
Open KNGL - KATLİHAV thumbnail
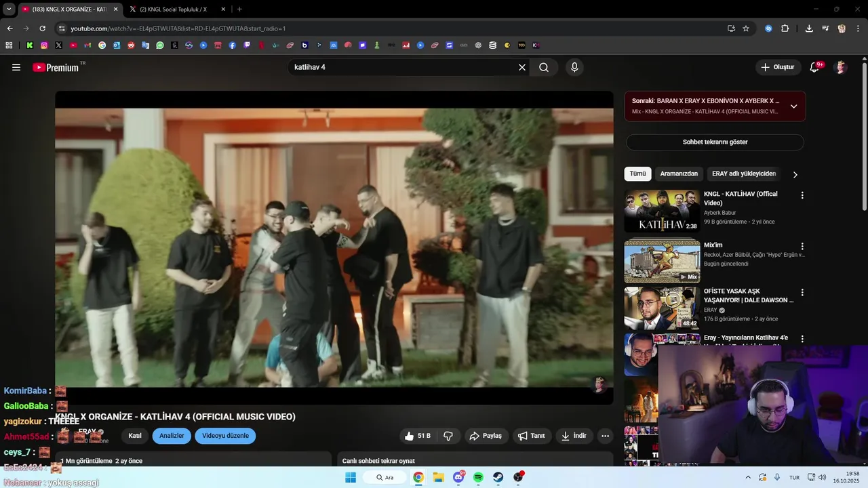click(662, 211)
